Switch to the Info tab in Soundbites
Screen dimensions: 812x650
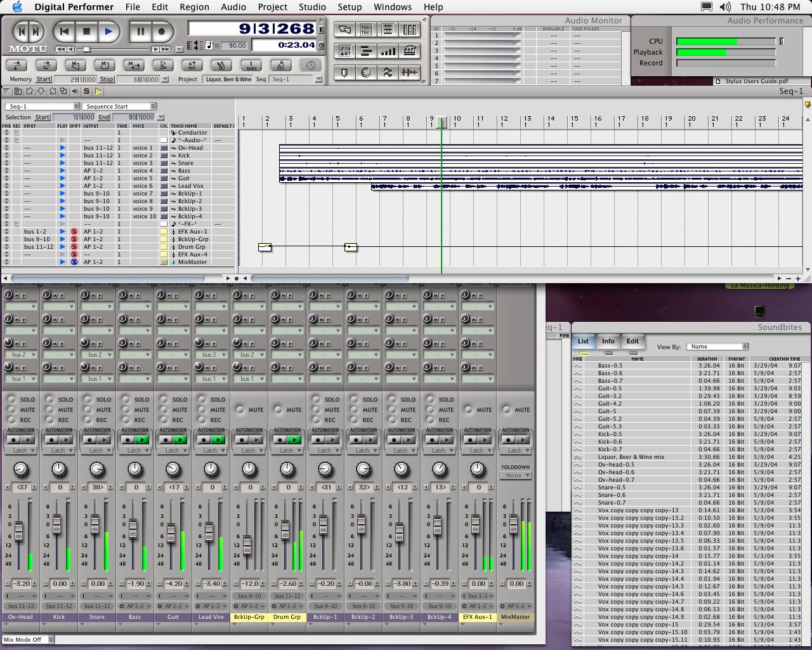click(x=608, y=341)
